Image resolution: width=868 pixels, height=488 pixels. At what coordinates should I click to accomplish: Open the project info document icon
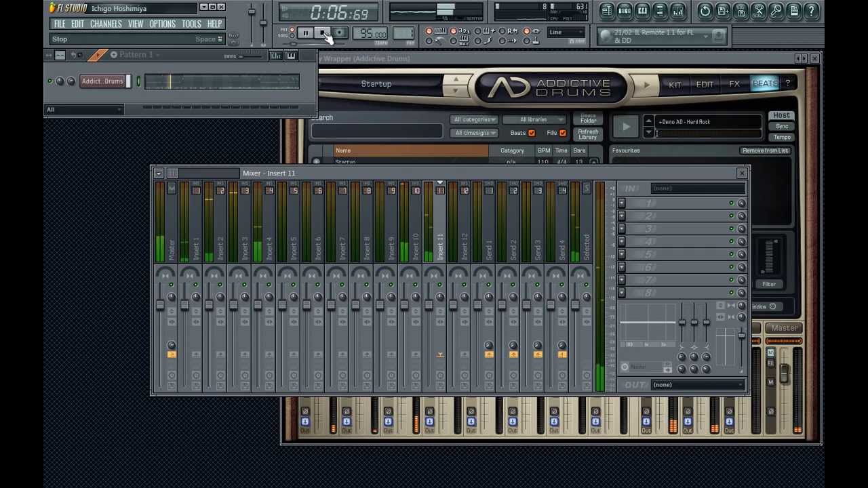794,11
